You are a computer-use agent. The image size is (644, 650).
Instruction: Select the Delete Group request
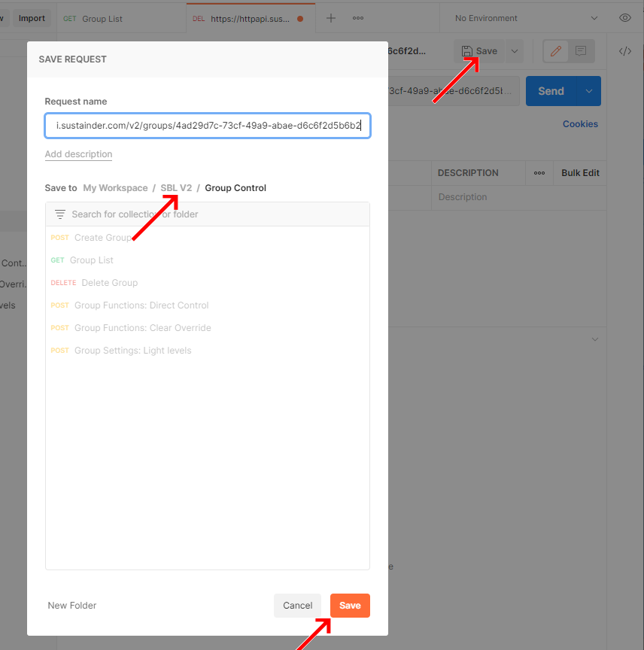point(110,282)
